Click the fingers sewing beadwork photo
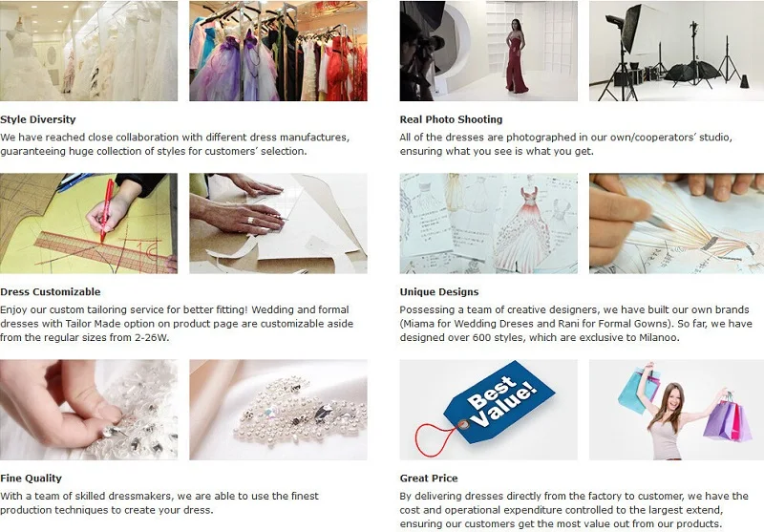This screenshot has height=532, width=764. click(x=89, y=410)
